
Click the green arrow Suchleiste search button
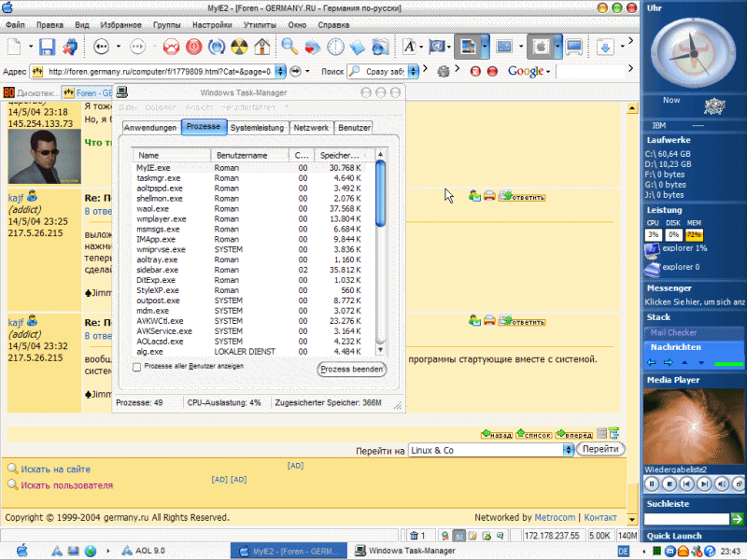737,519
